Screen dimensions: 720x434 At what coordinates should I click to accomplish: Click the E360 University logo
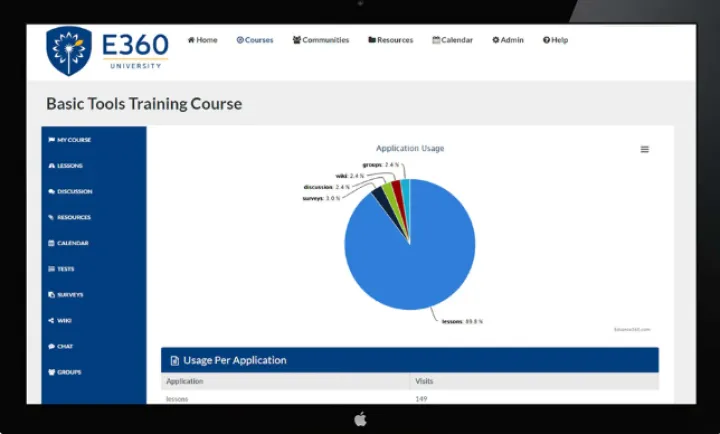107,51
